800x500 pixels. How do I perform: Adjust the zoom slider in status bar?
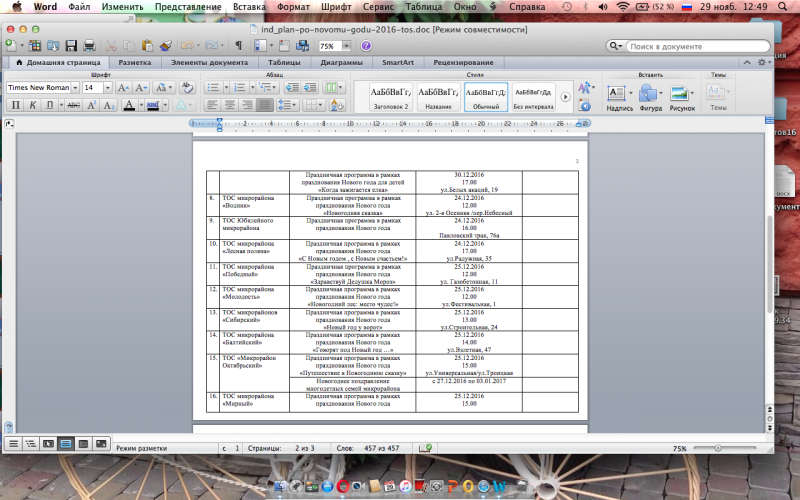click(720, 449)
